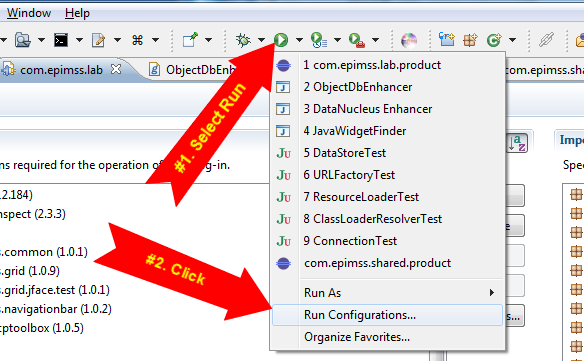Select the list row ending in 2.184)
584x361 pixels.
[16, 195]
